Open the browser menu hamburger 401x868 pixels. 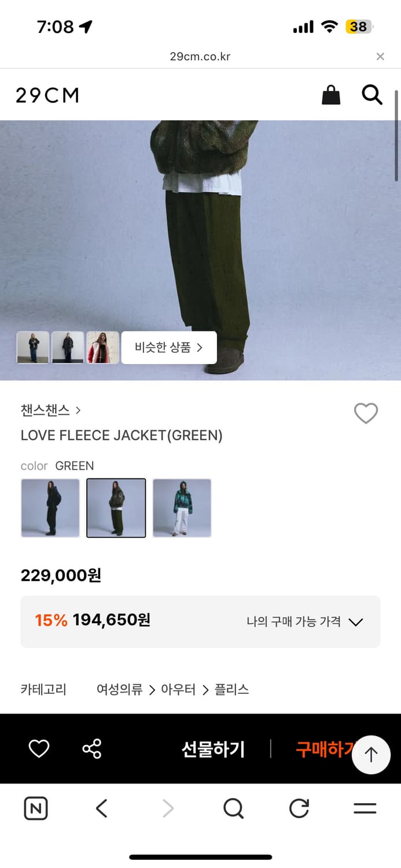365,808
